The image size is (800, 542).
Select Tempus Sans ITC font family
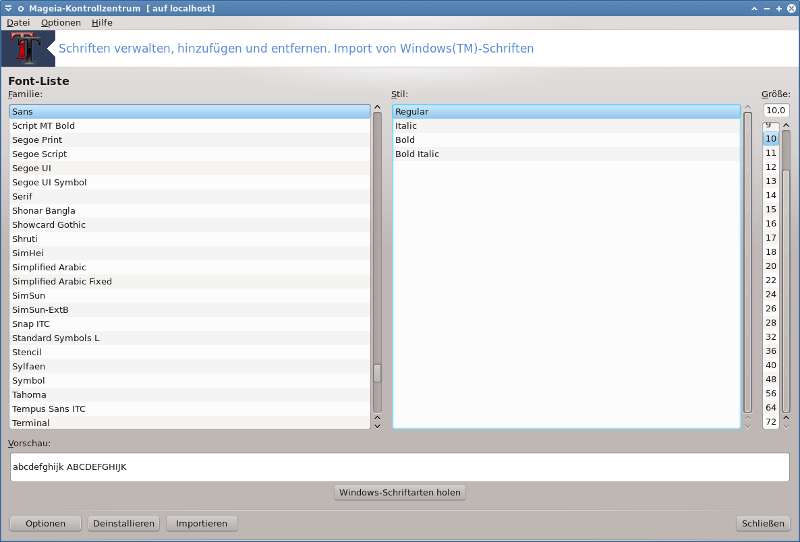(x=190, y=409)
